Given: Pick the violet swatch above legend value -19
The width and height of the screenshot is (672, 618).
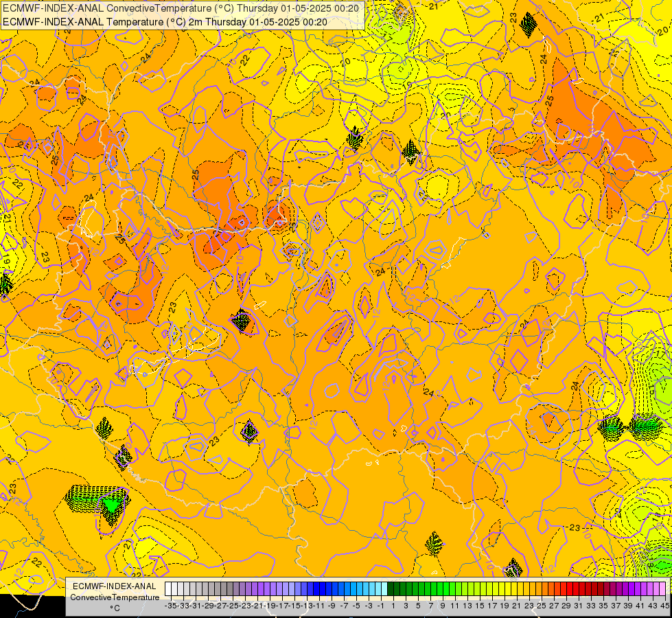Looking at the screenshot, I should pos(267,588).
